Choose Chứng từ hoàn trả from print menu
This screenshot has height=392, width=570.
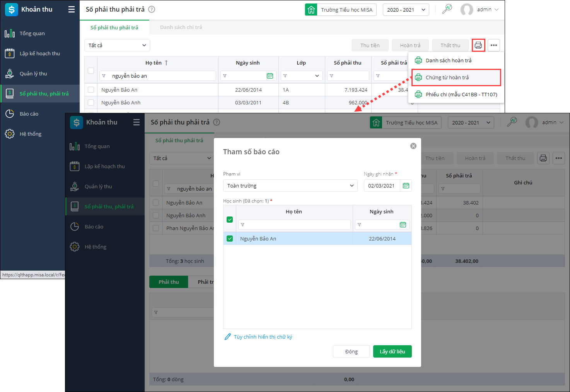[456, 77]
